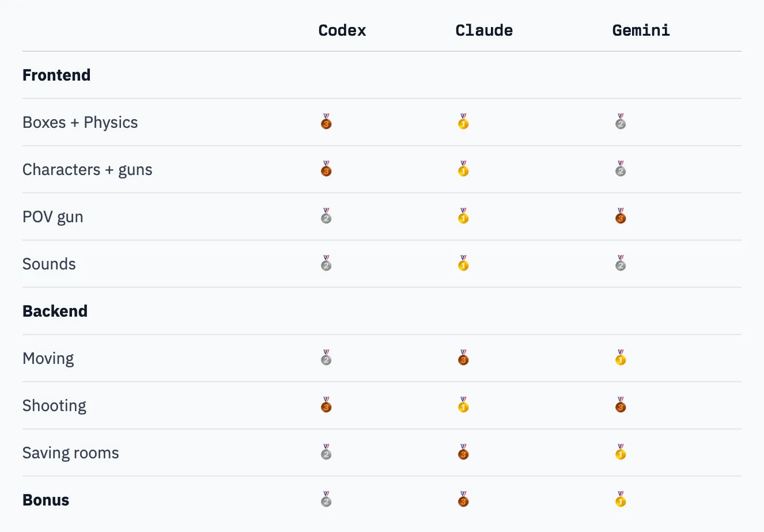Viewport: 764px width, 532px height.
Task: Click Gemini's silver medal for Characters + guns
Action: [621, 169]
